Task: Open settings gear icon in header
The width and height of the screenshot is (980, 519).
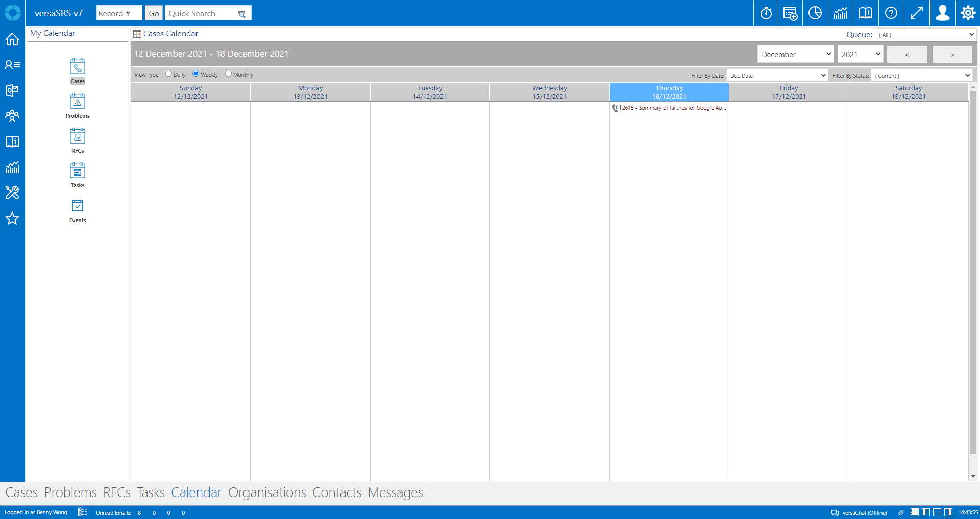Action: point(968,13)
